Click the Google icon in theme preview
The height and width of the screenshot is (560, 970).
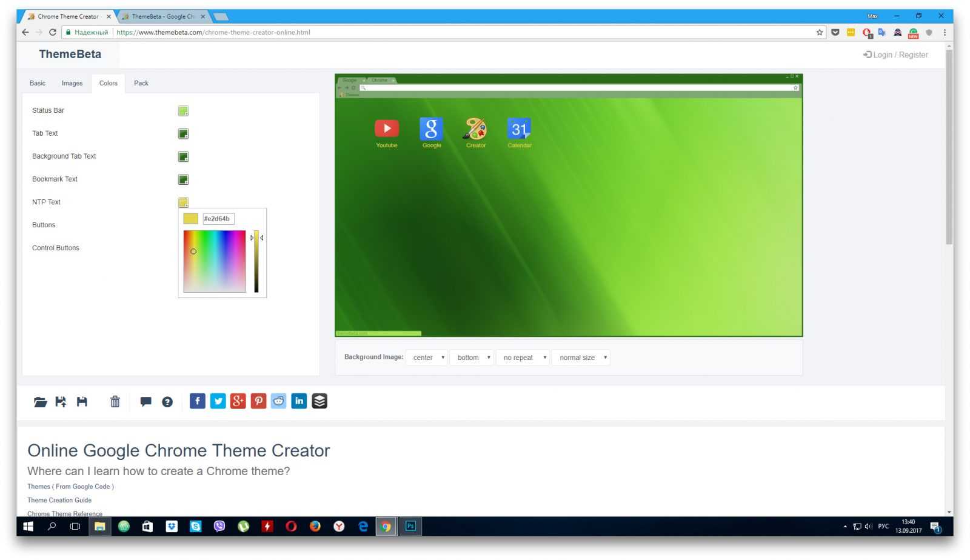pos(431,128)
